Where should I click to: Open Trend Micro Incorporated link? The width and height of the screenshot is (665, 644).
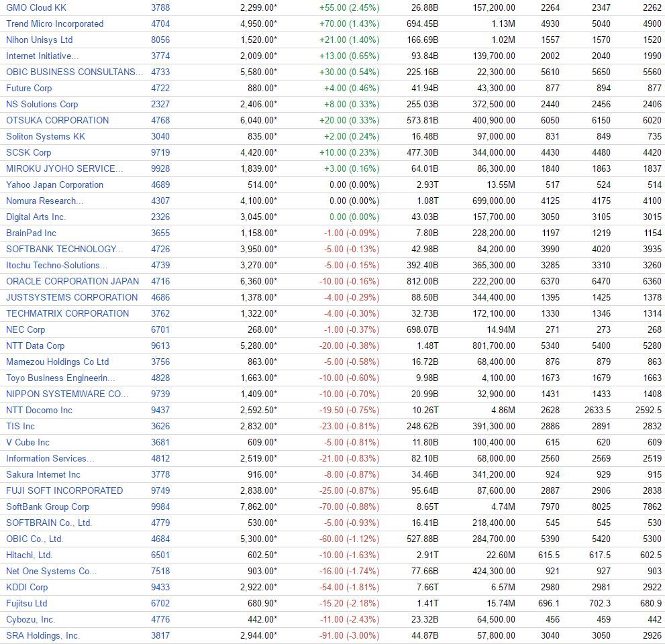55,23
